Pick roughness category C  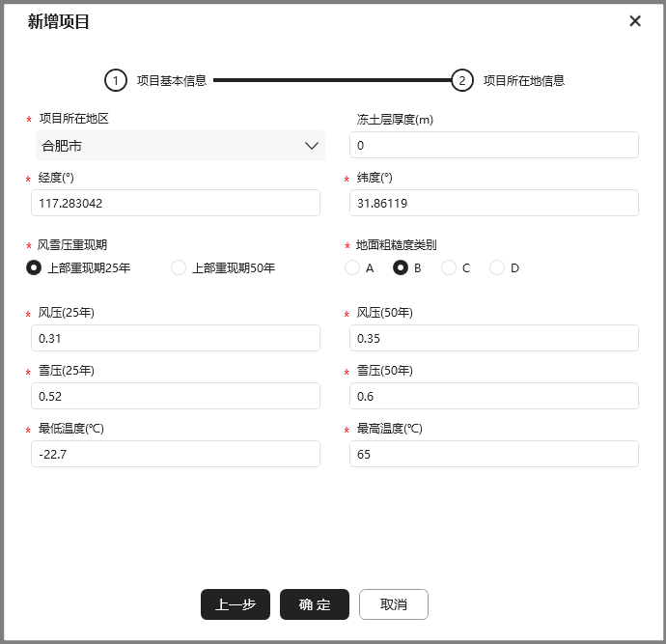coord(449,267)
